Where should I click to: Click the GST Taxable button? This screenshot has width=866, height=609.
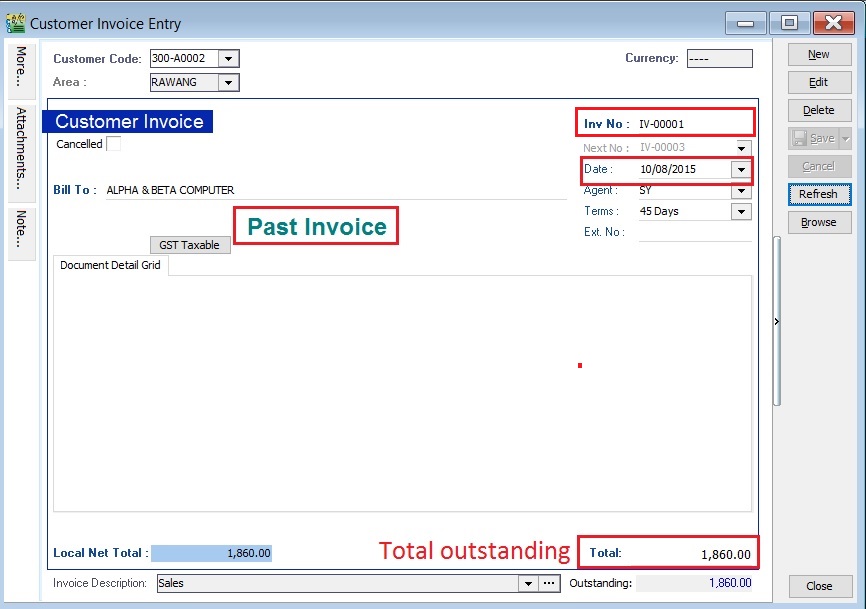pyautogui.click(x=190, y=244)
